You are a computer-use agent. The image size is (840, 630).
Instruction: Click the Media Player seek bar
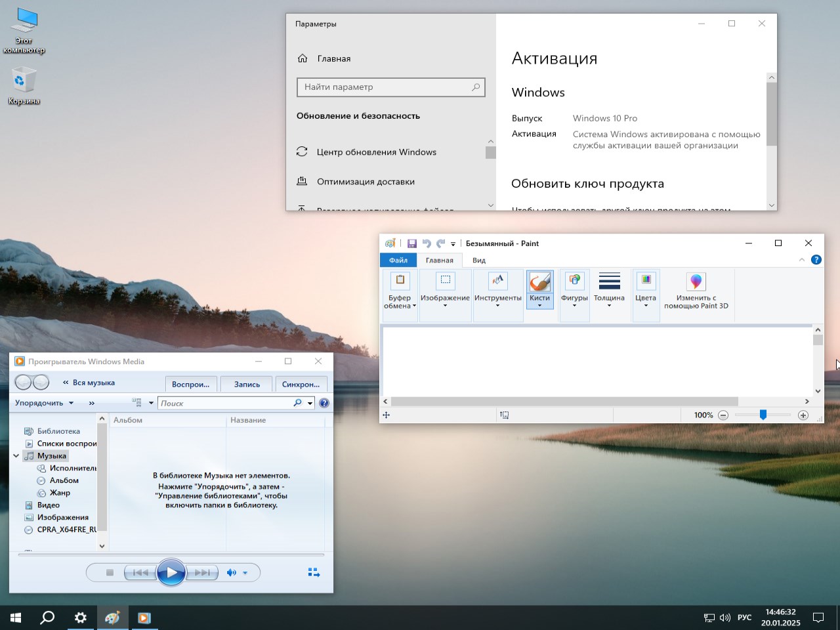point(171,555)
